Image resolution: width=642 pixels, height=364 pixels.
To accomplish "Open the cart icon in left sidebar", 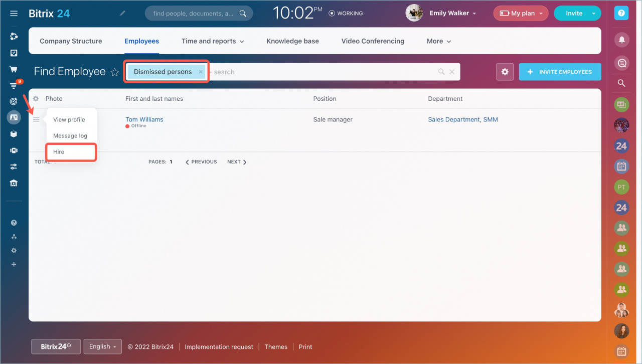I will pyautogui.click(x=14, y=69).
